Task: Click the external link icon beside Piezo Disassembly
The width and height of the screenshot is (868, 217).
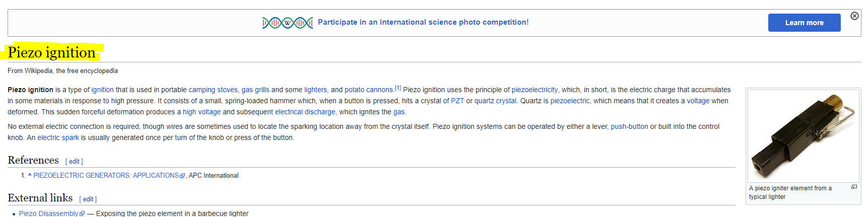Action: pyautogui.click(x=82, y=214)
